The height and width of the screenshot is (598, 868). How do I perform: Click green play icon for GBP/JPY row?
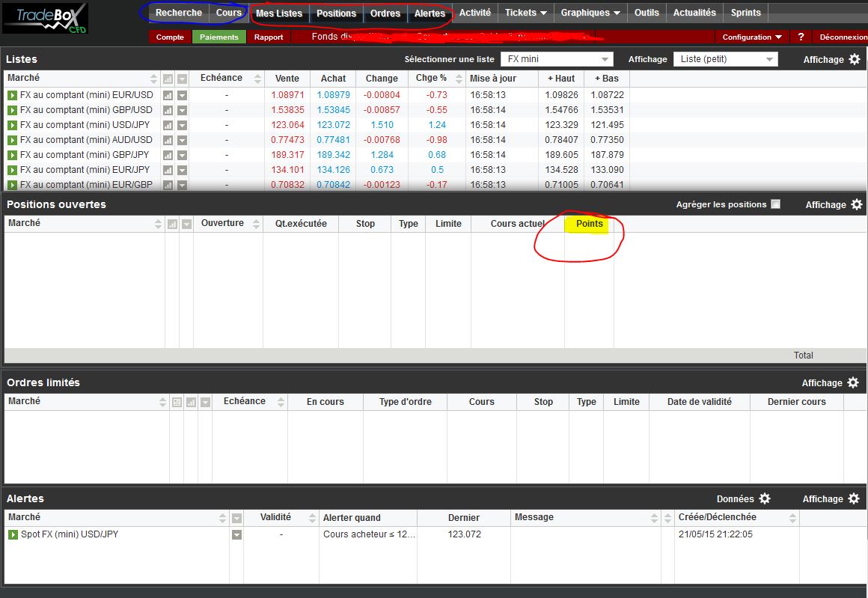tap(12, 155)
